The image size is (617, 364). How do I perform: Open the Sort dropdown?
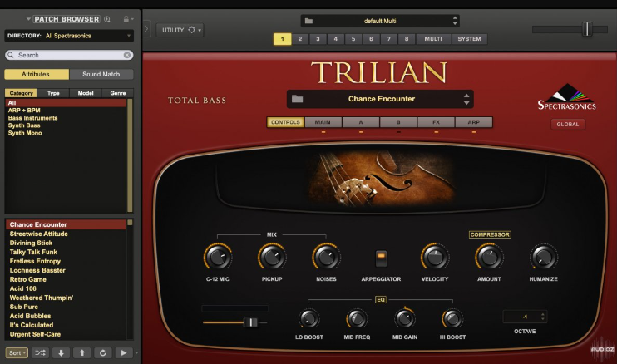click(17, 352)
